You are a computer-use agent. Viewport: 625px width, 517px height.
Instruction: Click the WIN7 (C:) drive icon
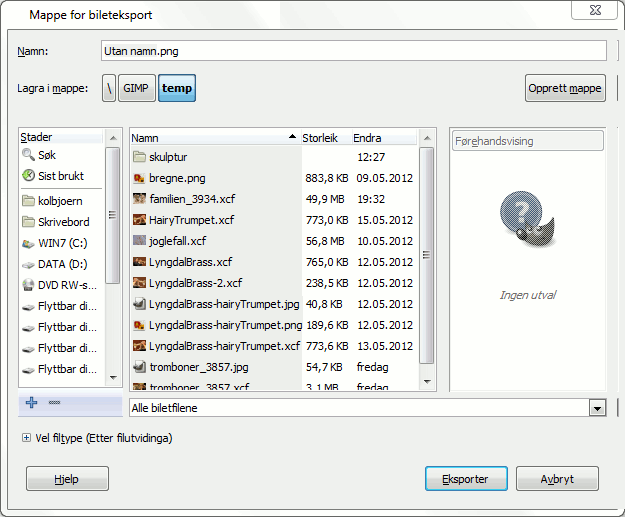coord(28,243)
